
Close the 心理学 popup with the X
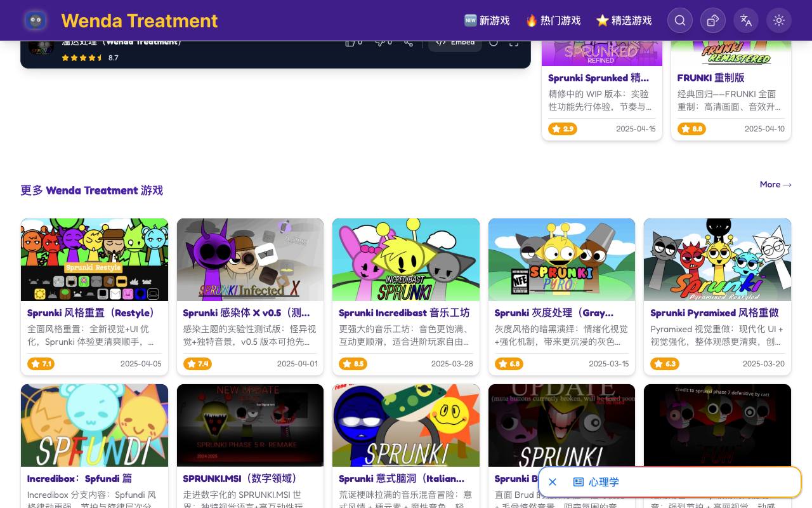pyautogui.click(x=553, y=482)
